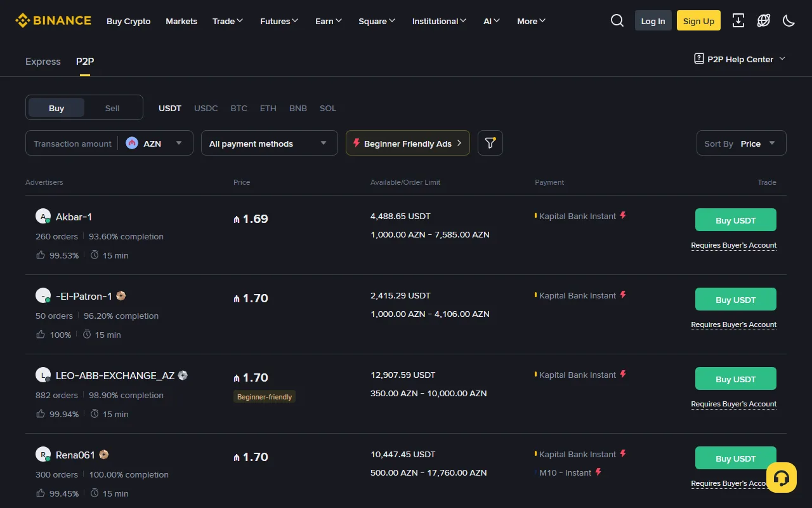Expand the AI menu
This screenshot has height=508, width=812.
point(492,21)
